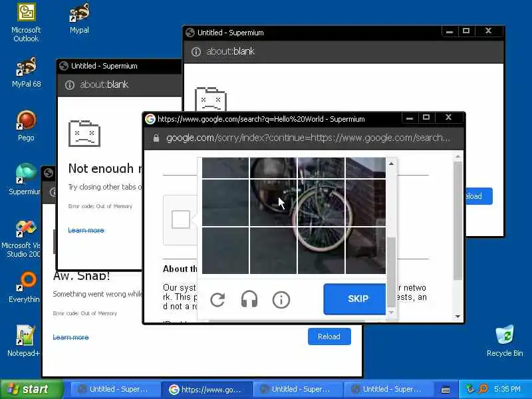The height and width of the screenshot is (399, 532).
Task: Open the Recycle Bin
Action: point(505,340)
